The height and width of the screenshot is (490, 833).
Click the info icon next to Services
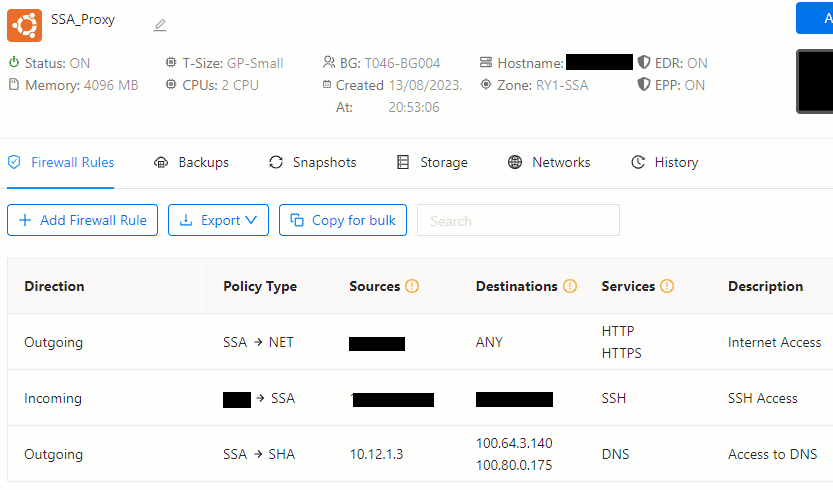667,286
